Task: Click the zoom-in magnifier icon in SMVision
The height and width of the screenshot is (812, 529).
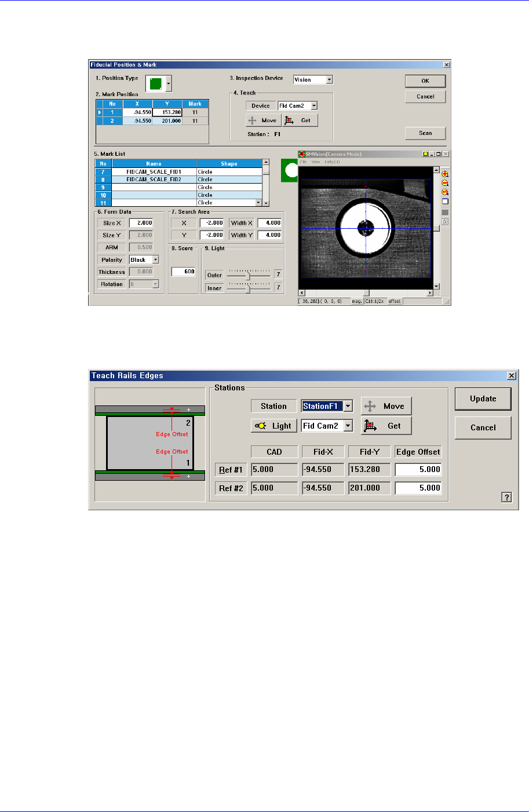Action: pyautogui.click(x=445, y=174)
